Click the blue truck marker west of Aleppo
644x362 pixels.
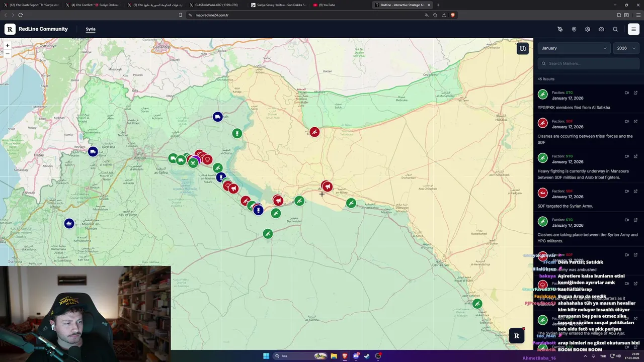point(93,151)
